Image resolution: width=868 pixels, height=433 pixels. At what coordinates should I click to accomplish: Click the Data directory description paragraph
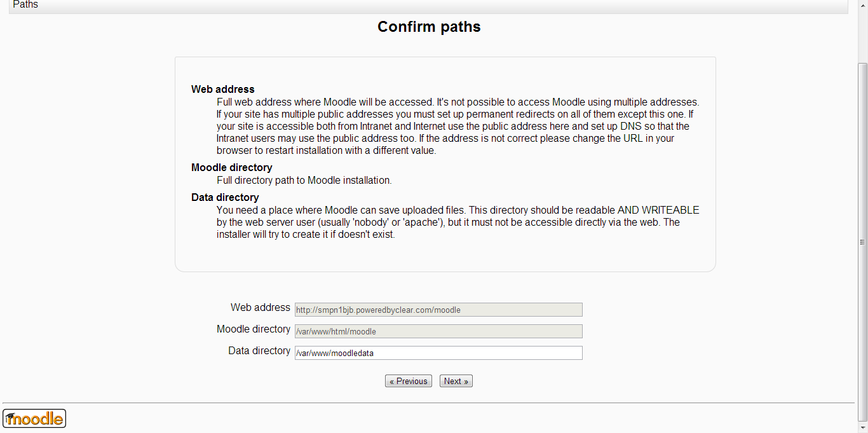point(458,223)
